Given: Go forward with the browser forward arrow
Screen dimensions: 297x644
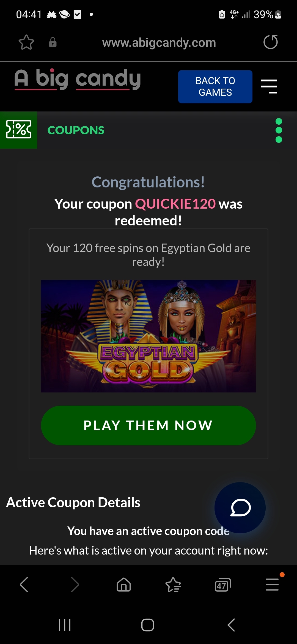Looking at the screenshot, I should click(75, 585).
